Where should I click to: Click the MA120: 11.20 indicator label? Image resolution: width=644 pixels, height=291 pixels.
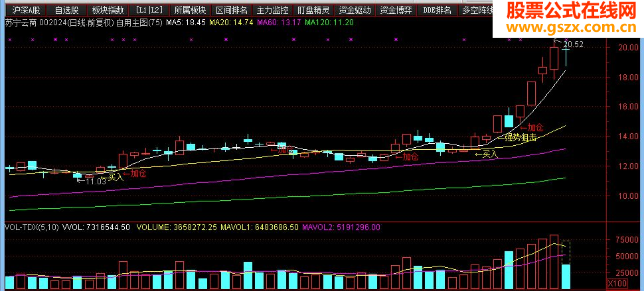(329, 23)
